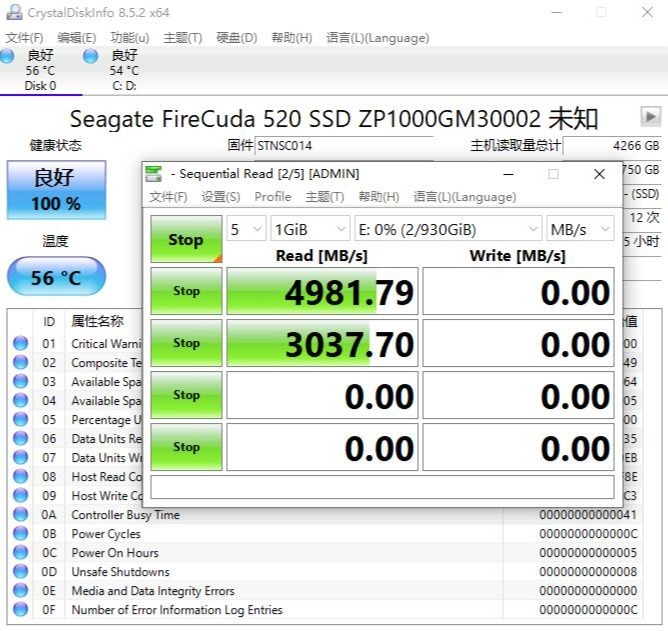The image size is (668, 631).
Task: Open the test count dropdown showing 5
Action: pos(246,229)
